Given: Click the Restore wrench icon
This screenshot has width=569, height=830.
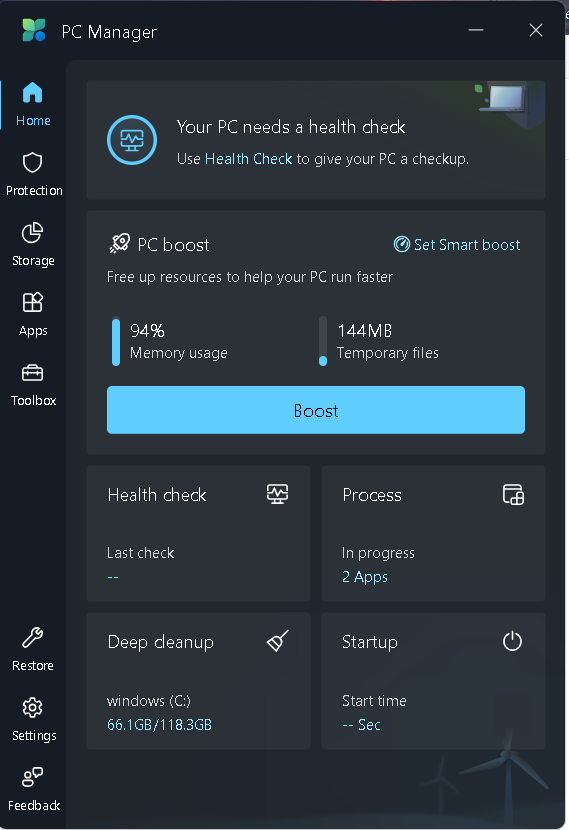Looking at the screenshot, I should point(32,638).
